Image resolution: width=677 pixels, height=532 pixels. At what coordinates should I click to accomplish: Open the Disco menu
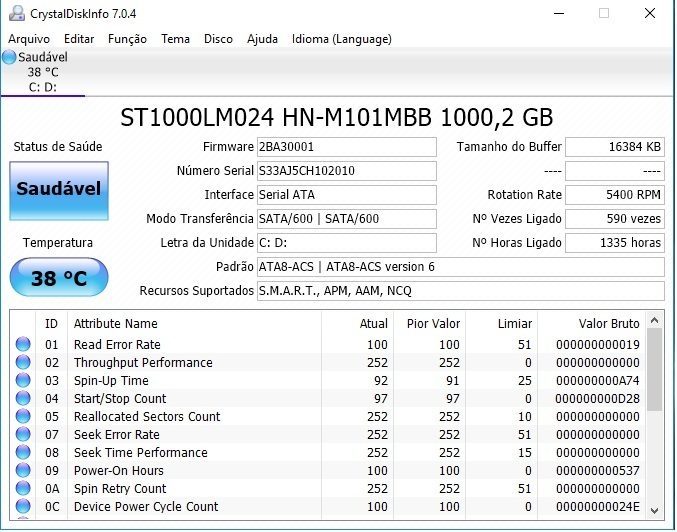click(x=218, y=39)
